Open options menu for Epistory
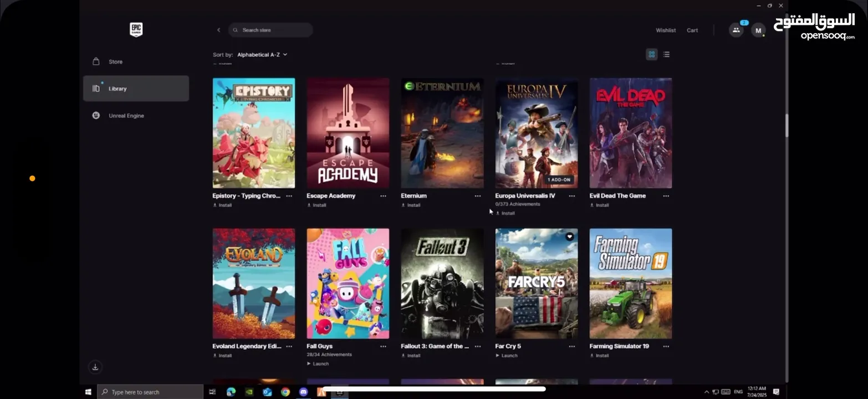 pos(289,196)
